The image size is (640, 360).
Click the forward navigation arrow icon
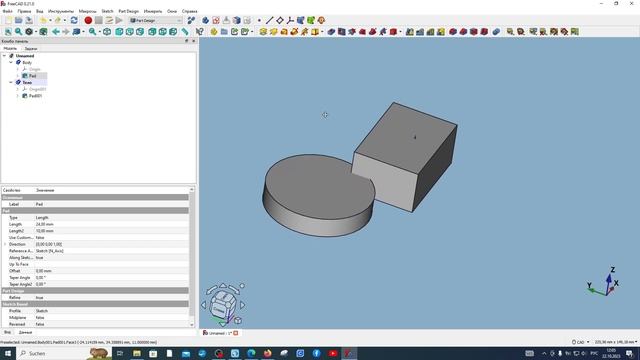point(66,31)
